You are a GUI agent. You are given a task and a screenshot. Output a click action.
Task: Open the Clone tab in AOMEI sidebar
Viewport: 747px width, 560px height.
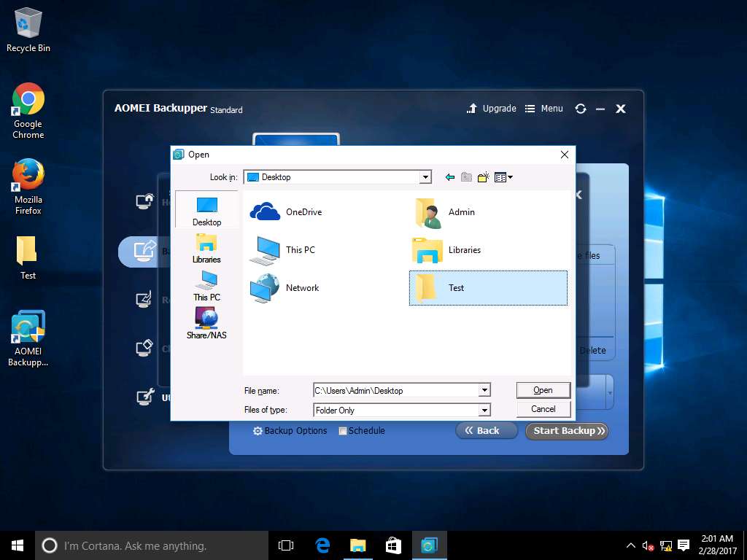pyautogui.click(x=144, y=349)
